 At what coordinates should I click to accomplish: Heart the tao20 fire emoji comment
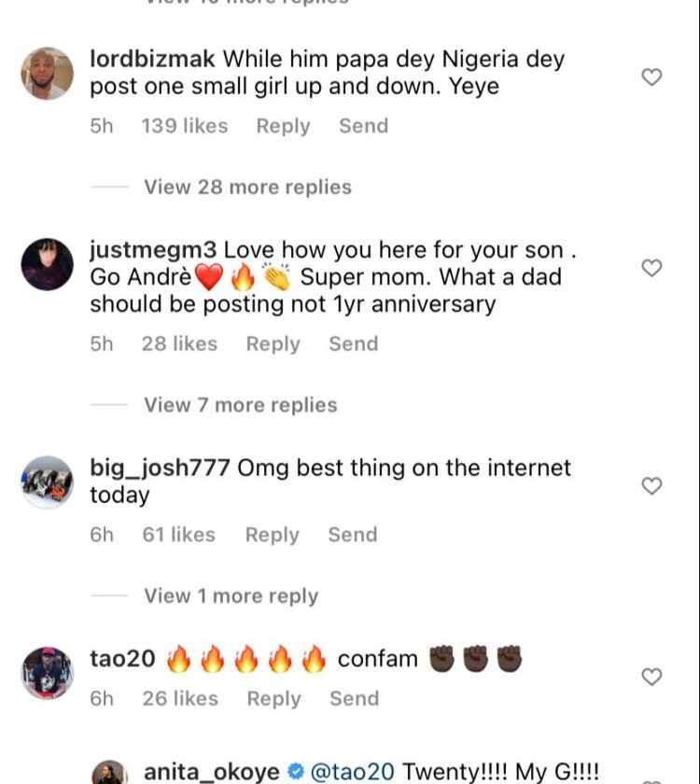[652, 676]
